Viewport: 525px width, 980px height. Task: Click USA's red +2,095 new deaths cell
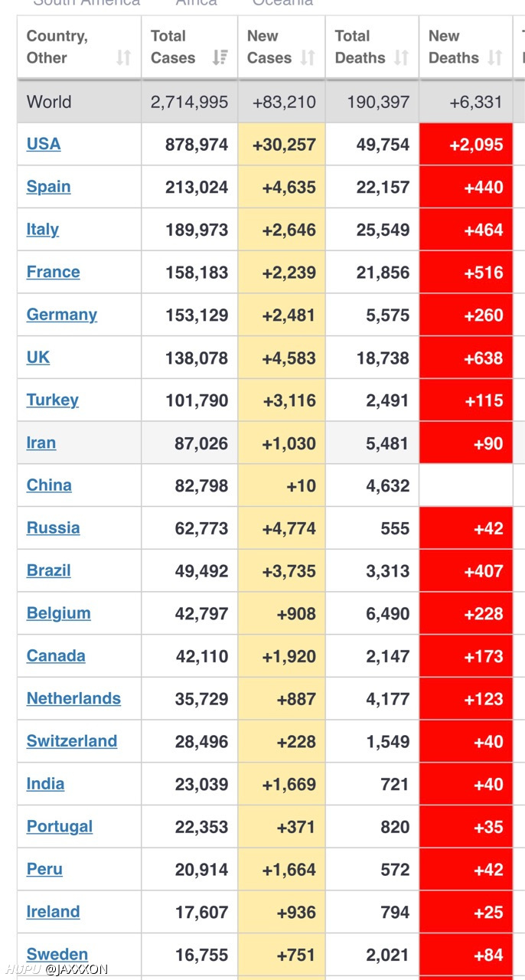(x=466, y=144)
